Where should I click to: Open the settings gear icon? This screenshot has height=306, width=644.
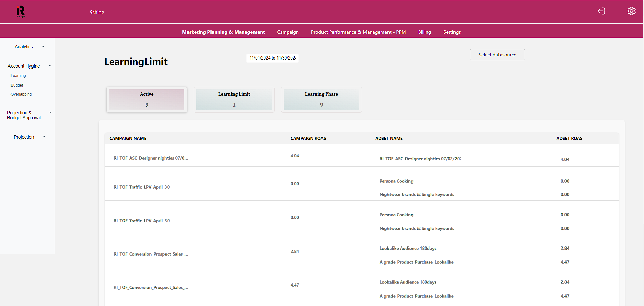631,11
